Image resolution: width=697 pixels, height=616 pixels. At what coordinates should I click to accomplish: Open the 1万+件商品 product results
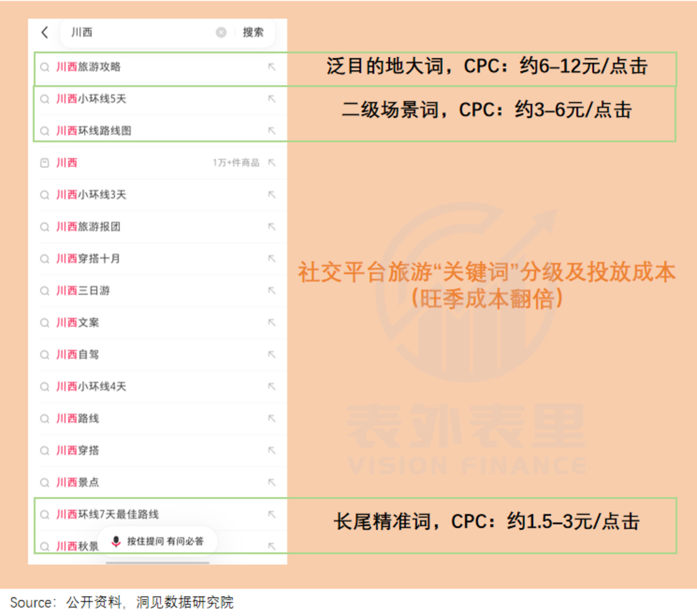tap(158, 163)
